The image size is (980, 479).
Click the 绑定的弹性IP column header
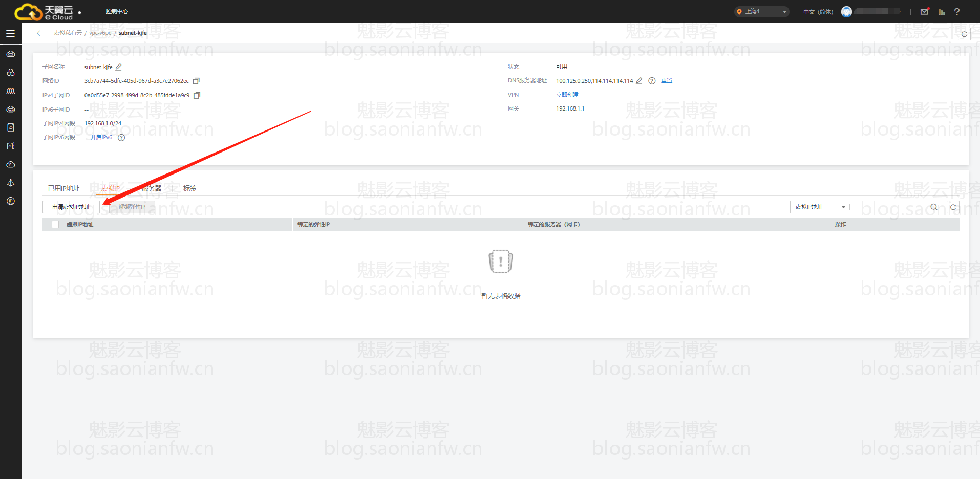(x=313, y=225)
